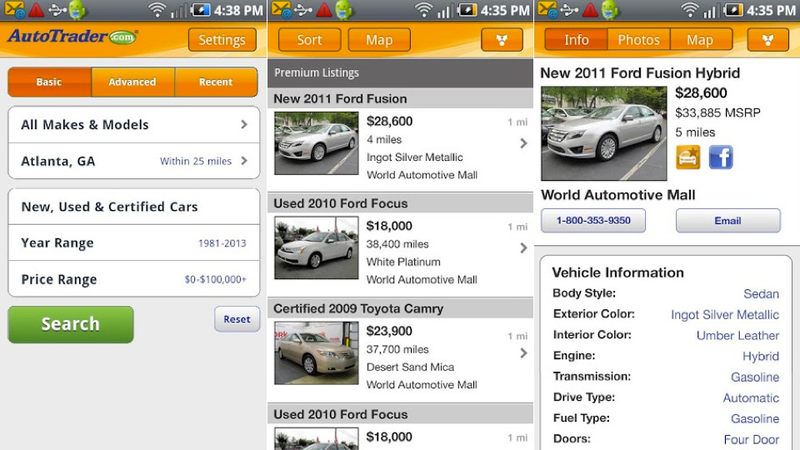
Task: Open Within 25 miles radius setting
Action: pyautogui.click(x=195, y=161)
